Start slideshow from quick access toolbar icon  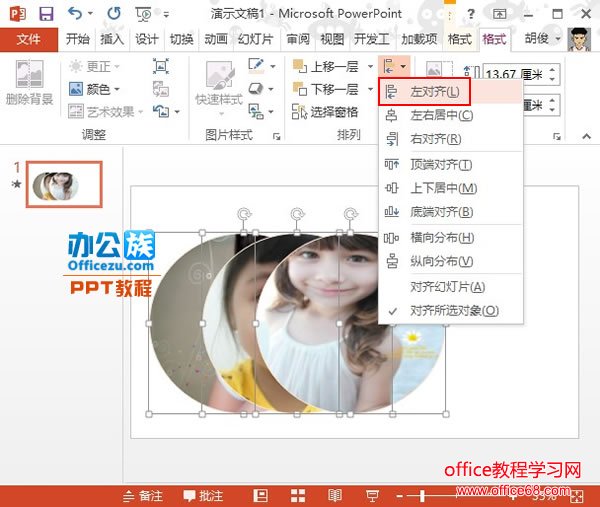click(x=143, y=14)
